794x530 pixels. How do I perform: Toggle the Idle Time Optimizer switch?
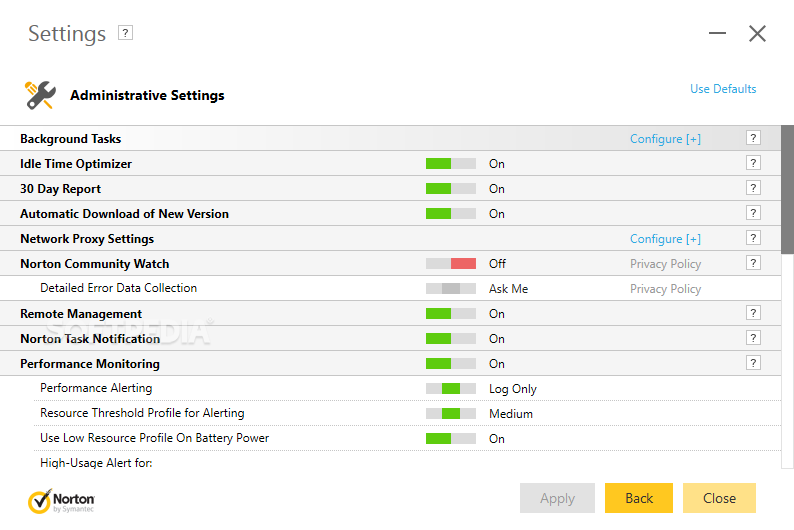(x=451, y=164)
